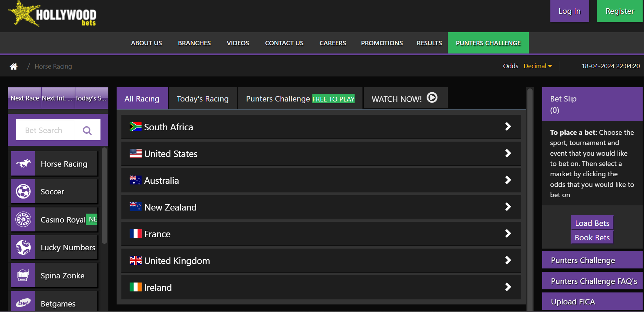The width and height of the screenshot is (644, 312).
Task: Select the Next Int. tab
Action: pos(58,98)
